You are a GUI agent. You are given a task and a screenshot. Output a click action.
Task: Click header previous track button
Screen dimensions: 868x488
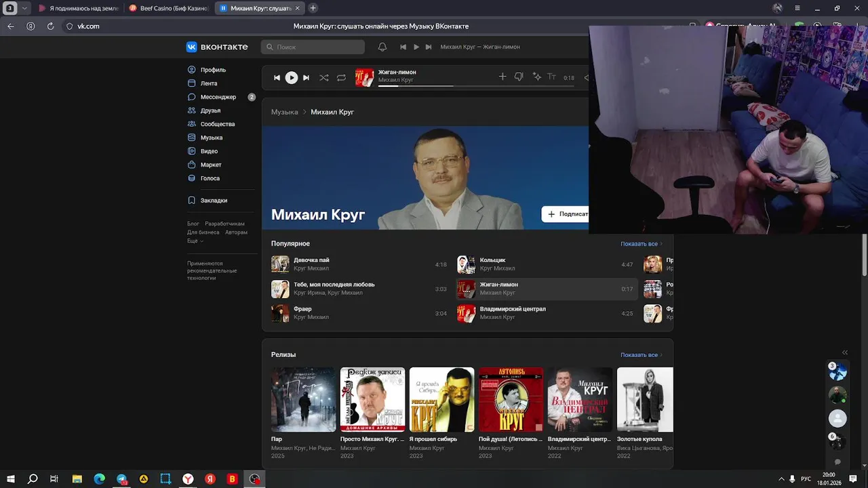click(x=403, y=47)
